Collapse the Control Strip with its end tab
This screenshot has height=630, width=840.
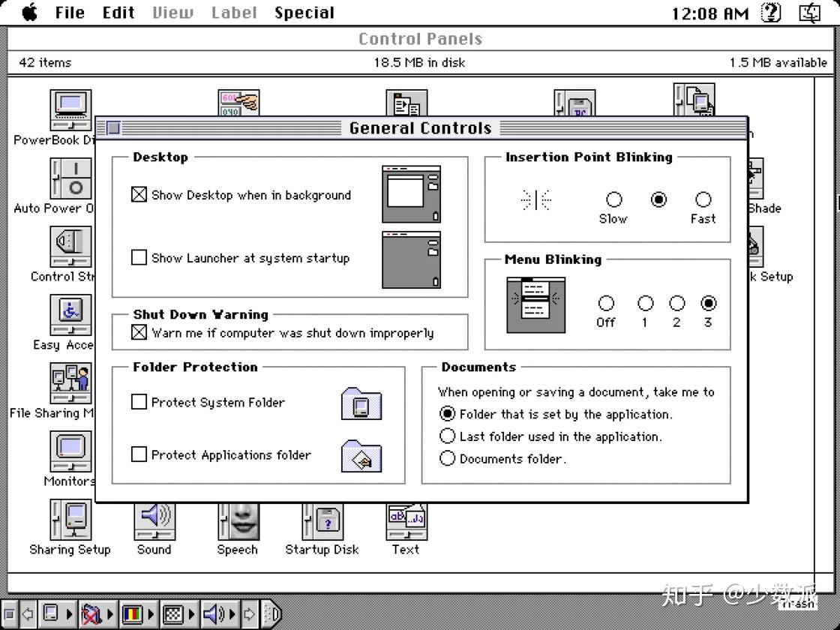[x=271, y=613]
